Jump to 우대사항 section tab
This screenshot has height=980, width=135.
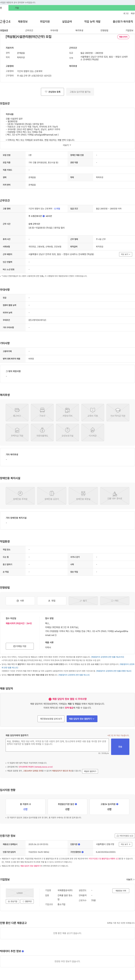coord(54,30)
